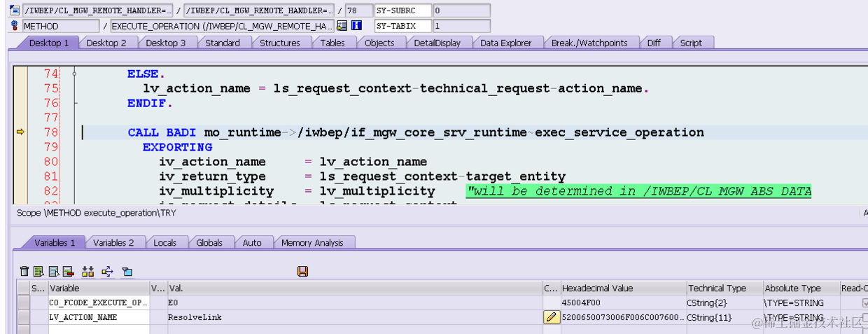Select the Globals tab
This screenshot has height=334, width=868.
(209, 242)
